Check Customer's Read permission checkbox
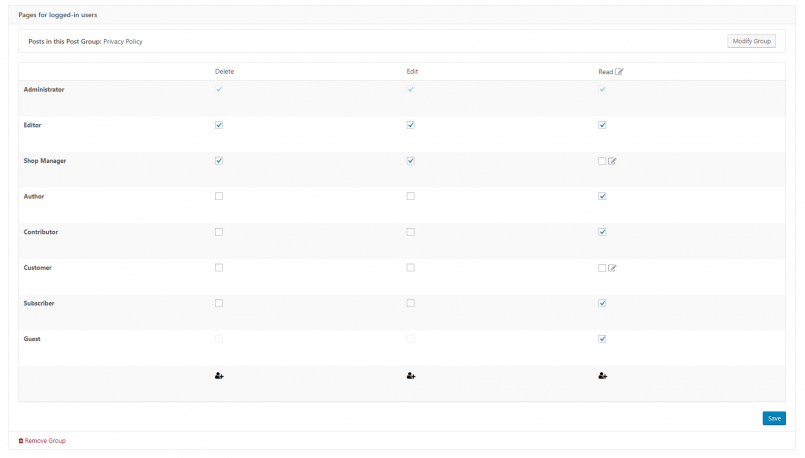Screen dimensions: 805x458 coord(602,268)
